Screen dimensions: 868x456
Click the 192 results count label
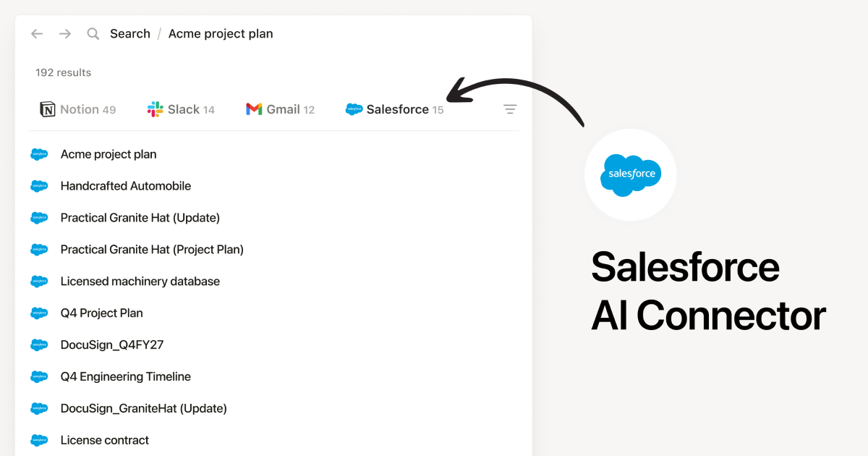(62, 72)
